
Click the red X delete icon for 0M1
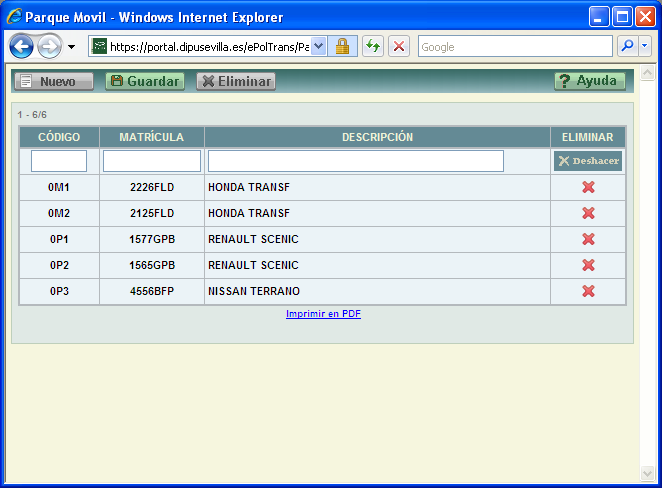tap(588, 187)
